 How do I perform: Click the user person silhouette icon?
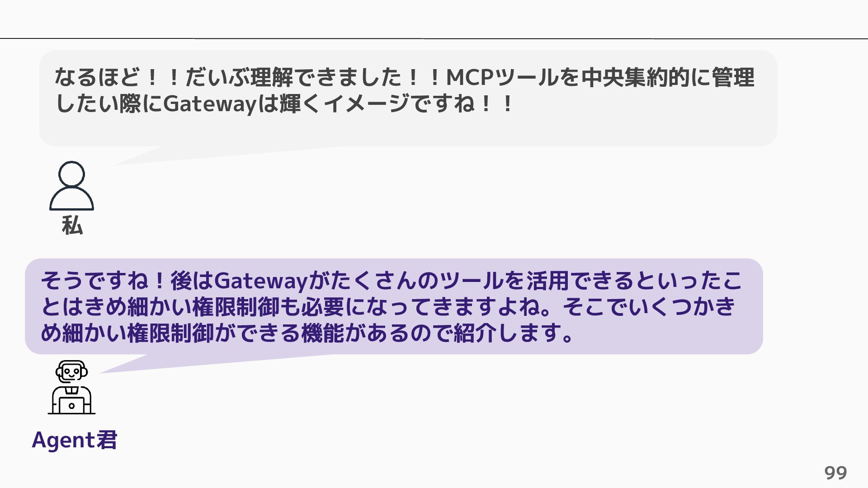click(71, 186)
